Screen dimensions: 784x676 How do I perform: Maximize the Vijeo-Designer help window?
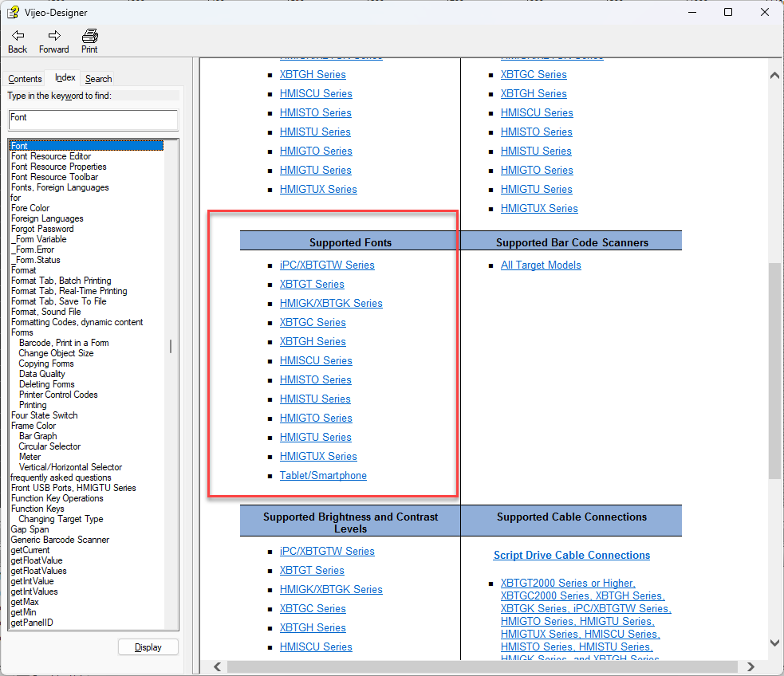point(728,12)
